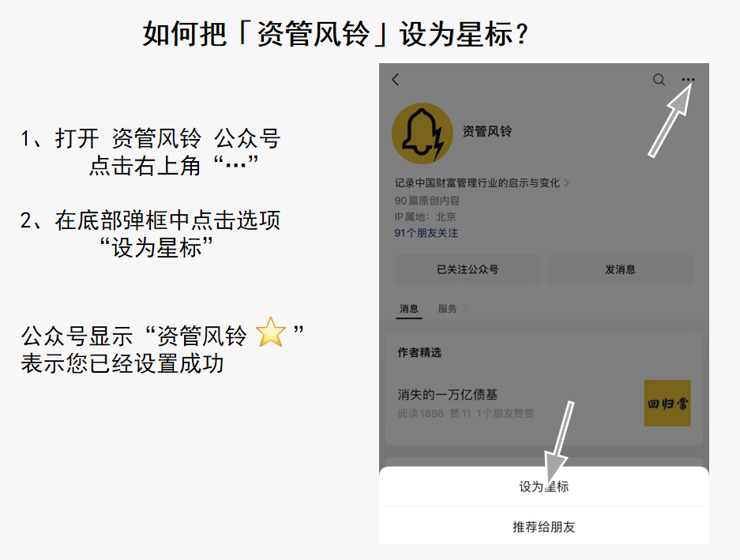Image resolution: width=740 pixels, height=560 pixels.
Task: Expand the account description chevron
Action: coord(567,182)
